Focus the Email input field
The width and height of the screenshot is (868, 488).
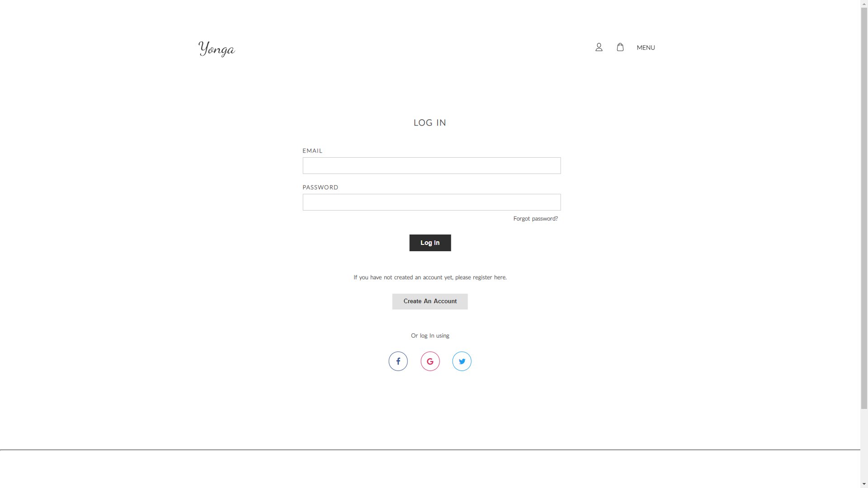[x=432, y=165]
